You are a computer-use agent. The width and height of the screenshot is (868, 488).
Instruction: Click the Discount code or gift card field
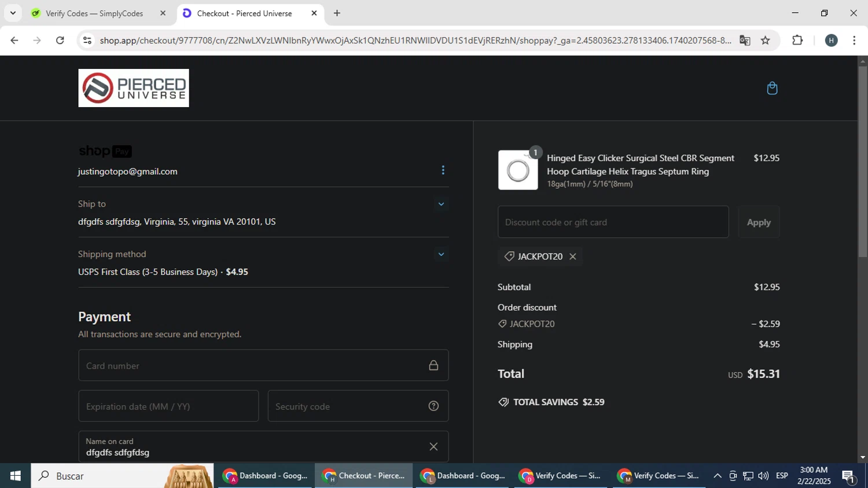[613, 222]
